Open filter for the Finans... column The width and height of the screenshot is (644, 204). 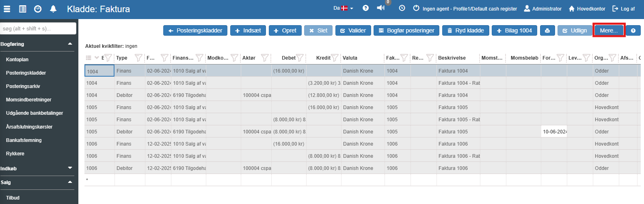(199, 58)
